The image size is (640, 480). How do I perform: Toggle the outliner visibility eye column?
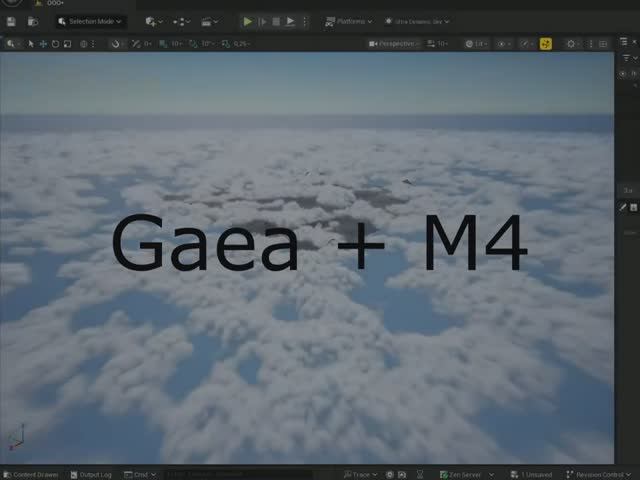622,74
